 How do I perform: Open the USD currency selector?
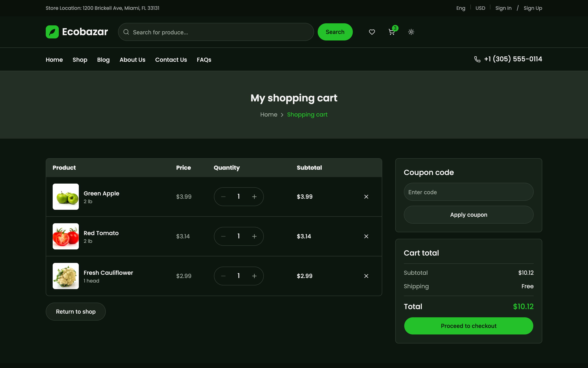coord(480,8)
